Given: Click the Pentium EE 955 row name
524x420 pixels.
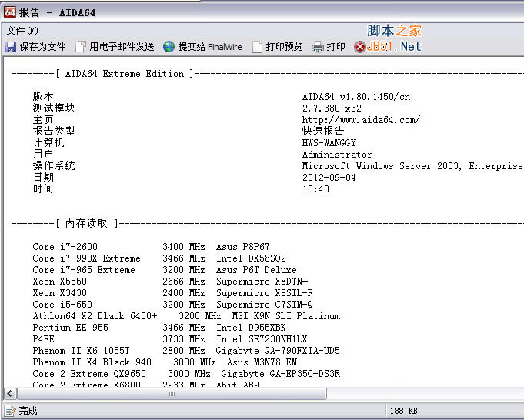Looking at the screenshot, I should [70, 328].
